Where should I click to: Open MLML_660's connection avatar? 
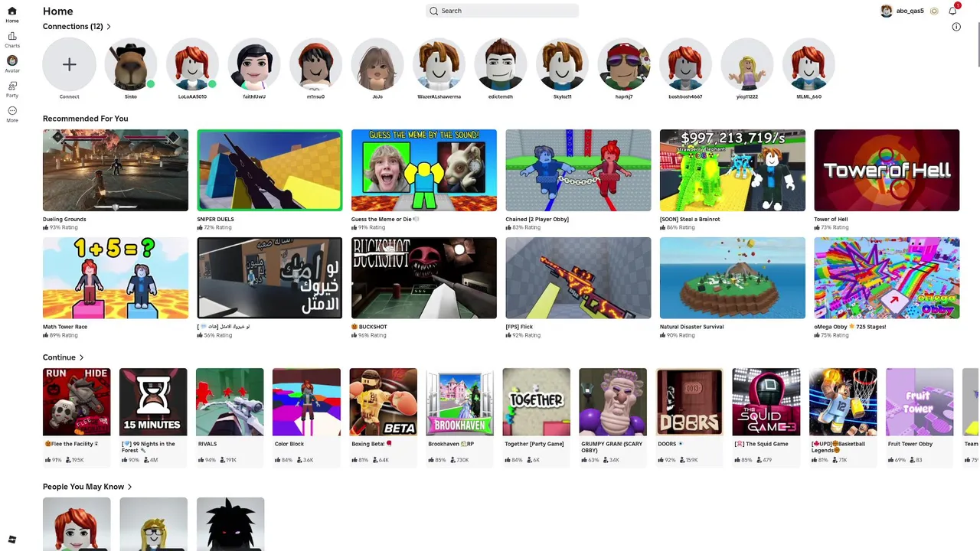[808, 64]
